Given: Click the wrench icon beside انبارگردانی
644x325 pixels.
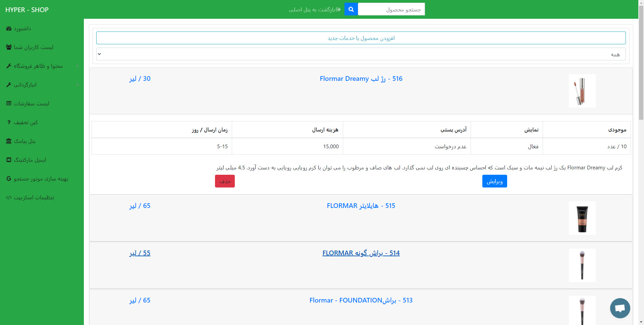Looking at the screenshot, I should [9, 85].
